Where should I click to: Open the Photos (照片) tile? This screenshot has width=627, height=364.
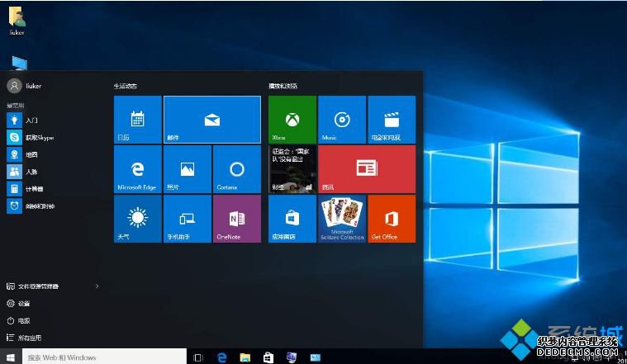(188, 169)
